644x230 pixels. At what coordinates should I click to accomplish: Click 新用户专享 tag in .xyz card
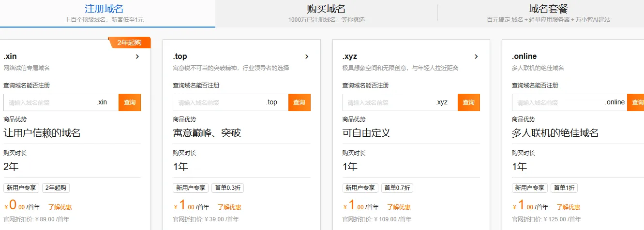360,188
